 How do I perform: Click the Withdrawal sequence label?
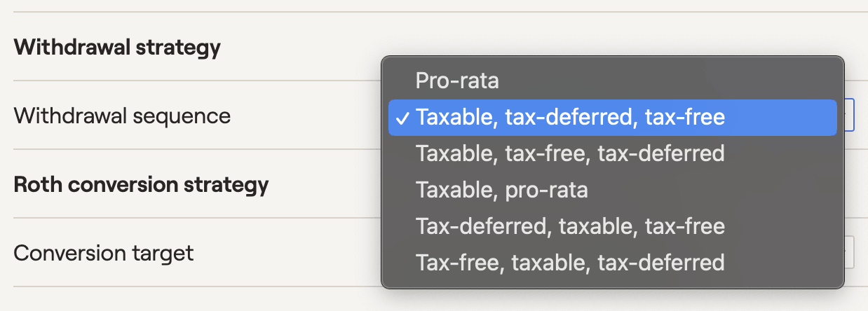click(122, 116)
